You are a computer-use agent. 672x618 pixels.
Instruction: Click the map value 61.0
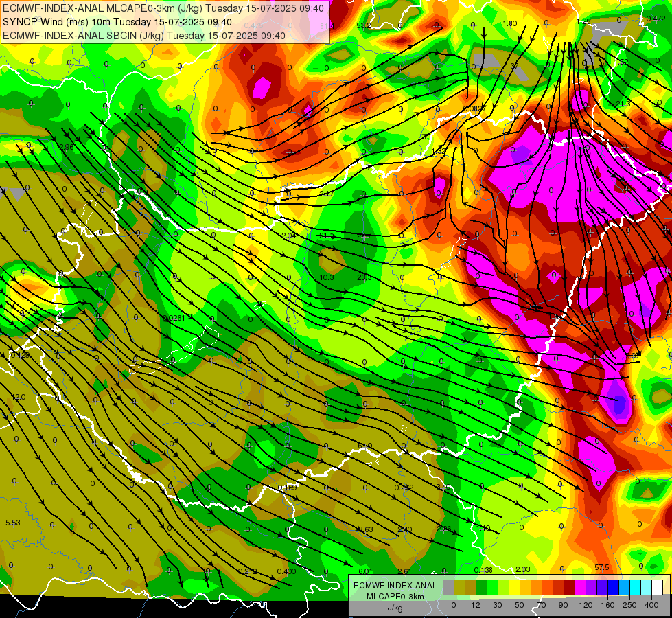tap(364, 446)
